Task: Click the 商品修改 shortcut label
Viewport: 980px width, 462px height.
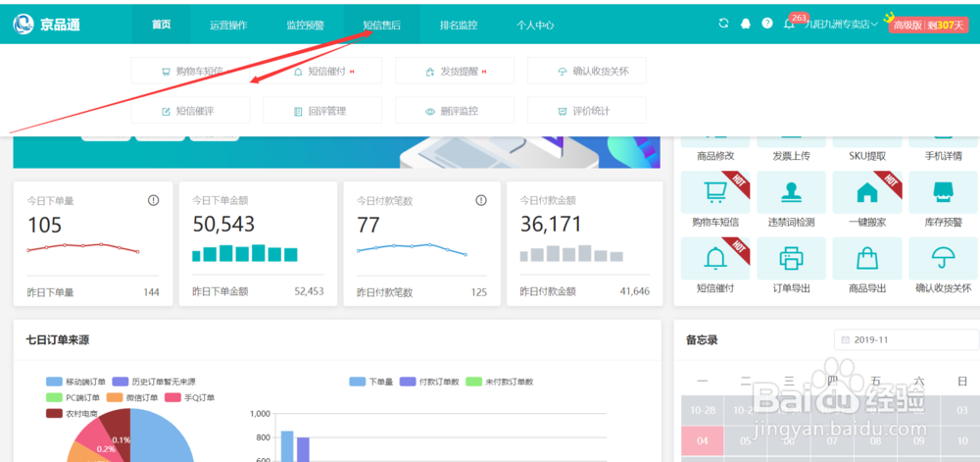Action: 715,156
